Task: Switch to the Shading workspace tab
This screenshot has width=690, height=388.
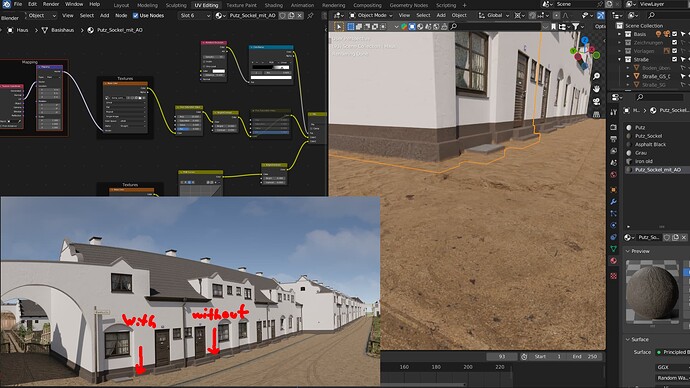Action: coord(274,5)
